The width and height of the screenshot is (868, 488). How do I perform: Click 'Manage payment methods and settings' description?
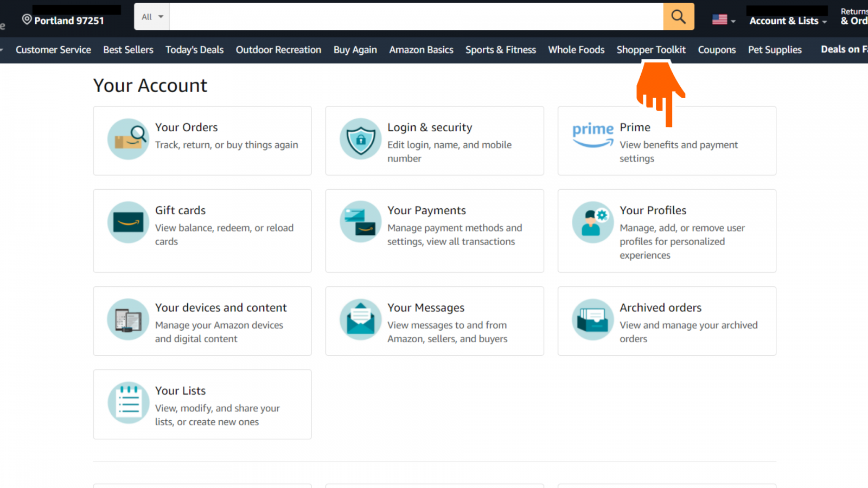[x=455, y=234]
